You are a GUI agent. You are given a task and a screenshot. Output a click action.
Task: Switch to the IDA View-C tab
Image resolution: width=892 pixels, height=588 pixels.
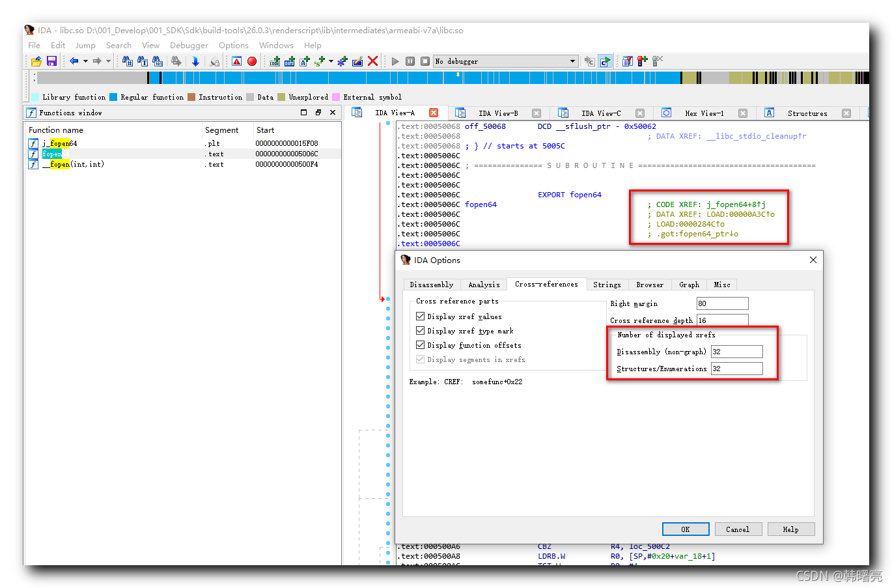pos(601,113)
